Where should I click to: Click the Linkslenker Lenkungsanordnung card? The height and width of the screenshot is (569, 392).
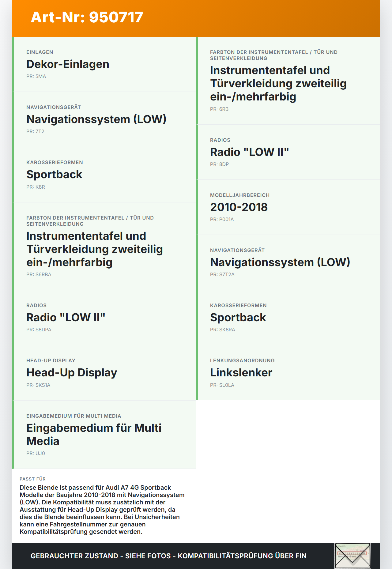(x=288, y=373)
